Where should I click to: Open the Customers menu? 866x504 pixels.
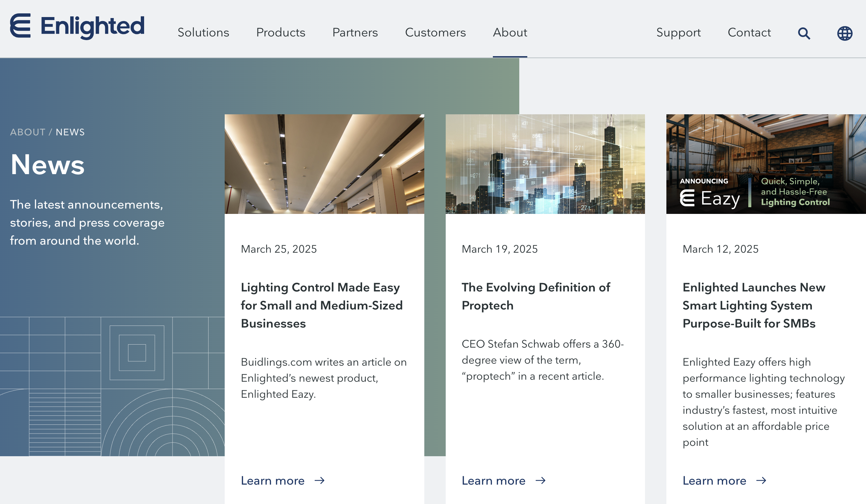point(435,32)
